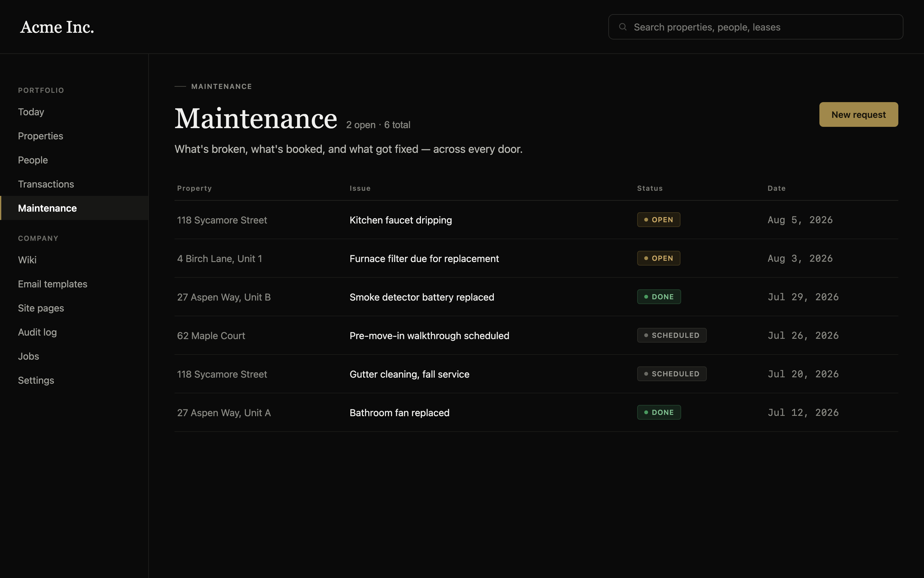Click DONE badge for Smoke detector
This screenshot has width=924, height=578.
(x=659, y=297)
